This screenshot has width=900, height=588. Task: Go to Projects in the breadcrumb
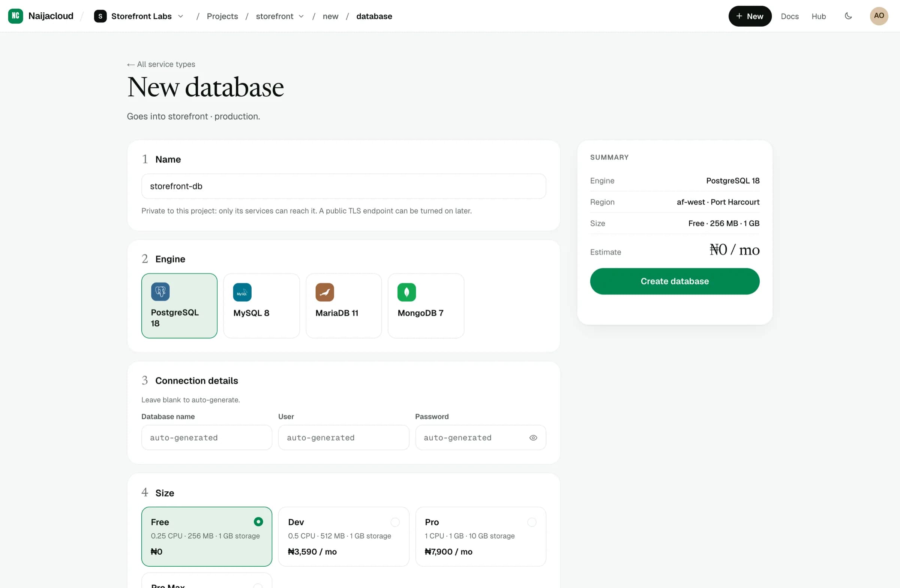pyautogui.click(x=222, y=16)
